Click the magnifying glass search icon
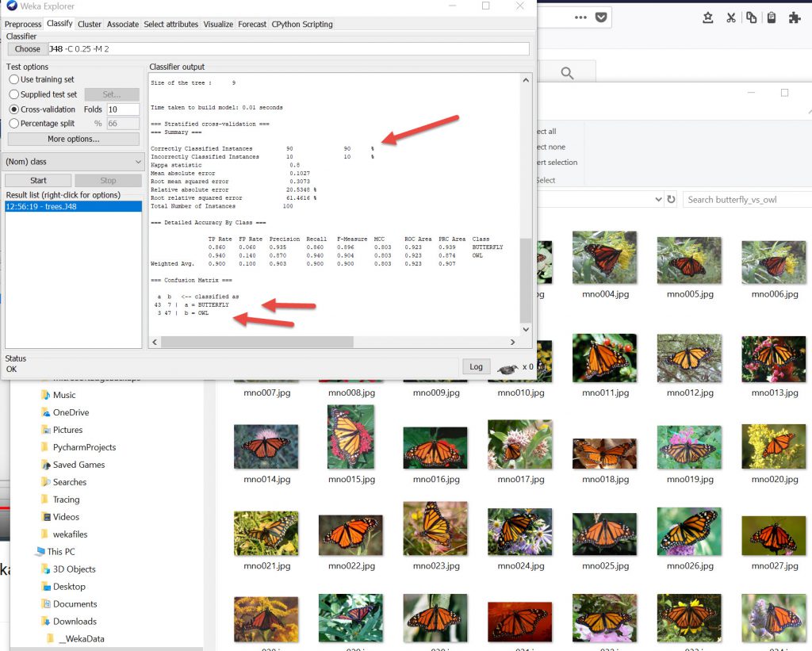Image resolution: width=812 pixels, height=651 pixels. [567, 74]
